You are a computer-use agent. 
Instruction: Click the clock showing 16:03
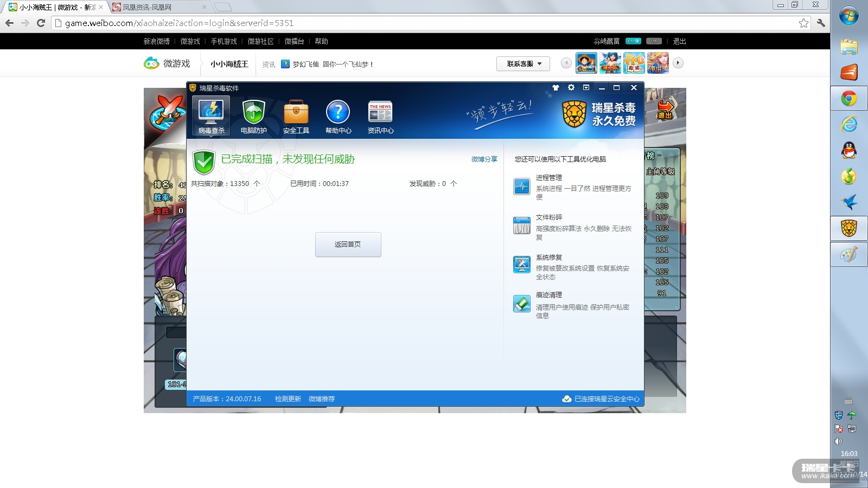point(849,454)
